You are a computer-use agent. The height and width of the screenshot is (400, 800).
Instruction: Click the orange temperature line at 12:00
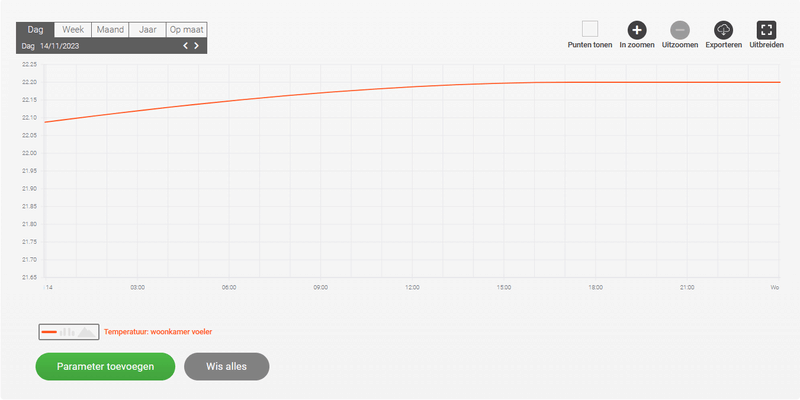(412, 87)
